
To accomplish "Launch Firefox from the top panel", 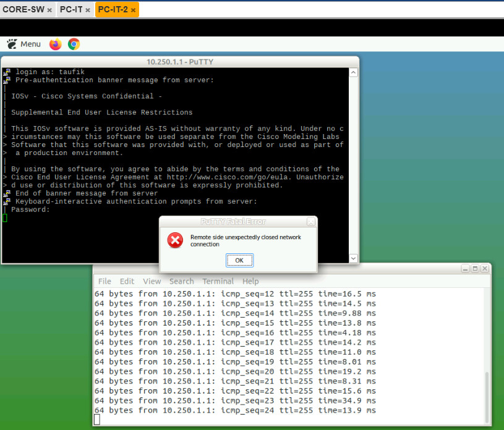I will (x=55, y=44).
